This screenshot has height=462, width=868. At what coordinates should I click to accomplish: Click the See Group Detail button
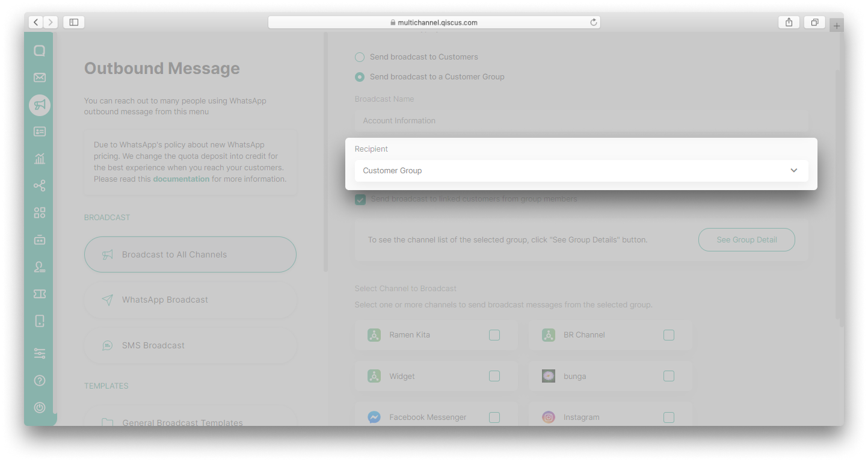click(746, 239)
